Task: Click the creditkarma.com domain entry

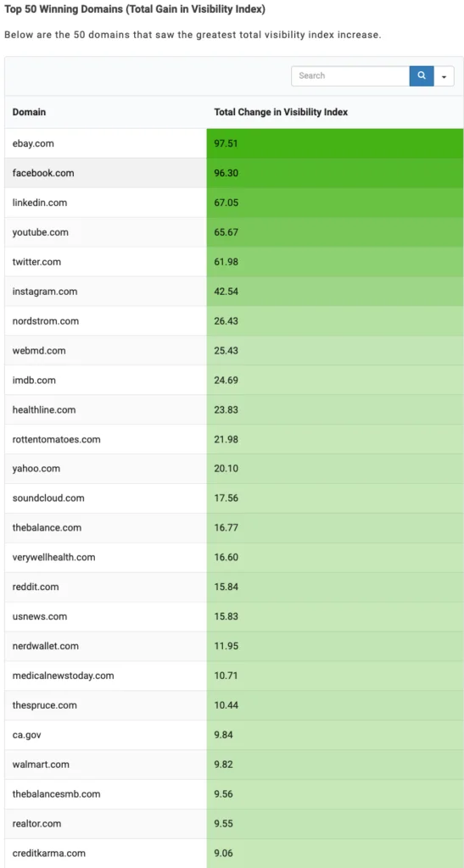Action: [x=48, y=853]
